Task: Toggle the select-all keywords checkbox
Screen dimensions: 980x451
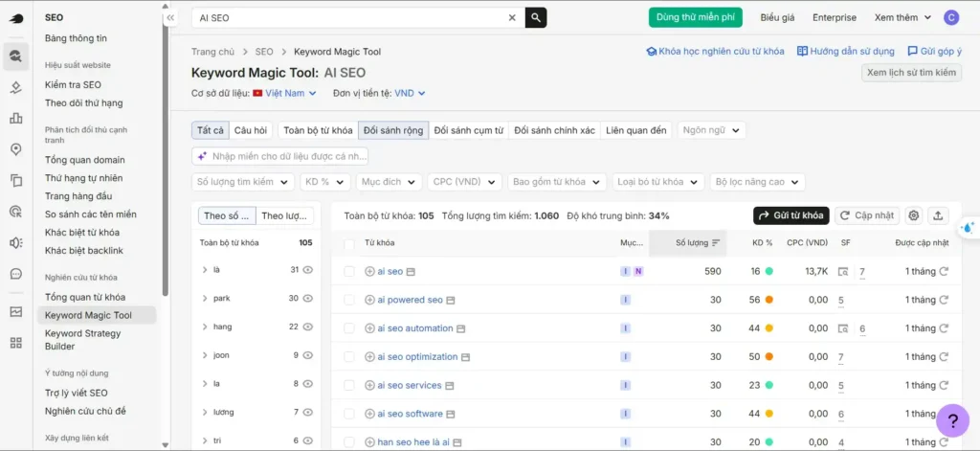Action: [349, 243]
